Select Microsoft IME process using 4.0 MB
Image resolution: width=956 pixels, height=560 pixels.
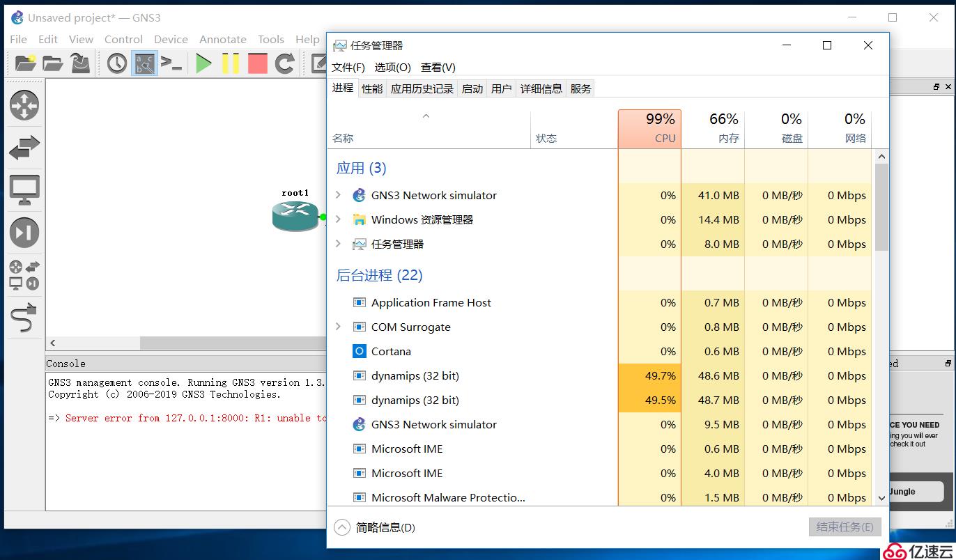600,473
